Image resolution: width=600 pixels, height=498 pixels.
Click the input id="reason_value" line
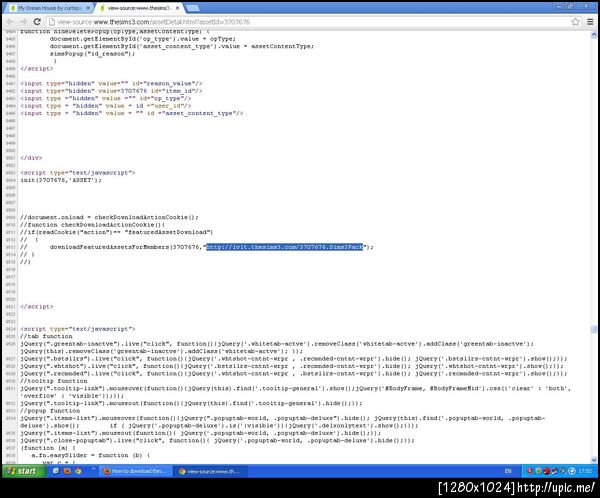(111, 83)
